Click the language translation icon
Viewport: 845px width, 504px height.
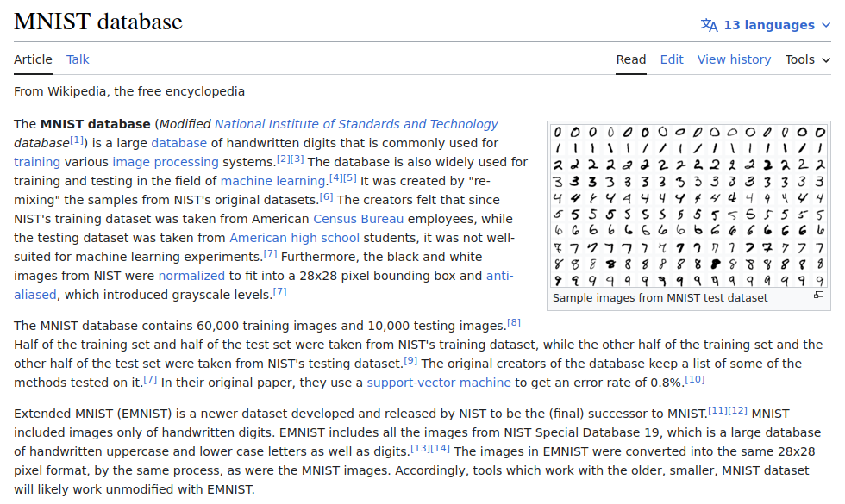point(709,25)
